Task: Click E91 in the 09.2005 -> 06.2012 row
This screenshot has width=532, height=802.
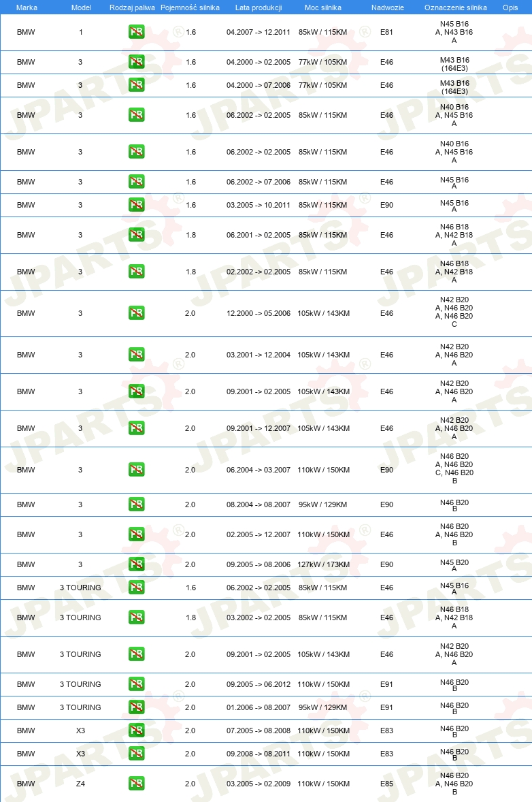Action: [387, 684]
